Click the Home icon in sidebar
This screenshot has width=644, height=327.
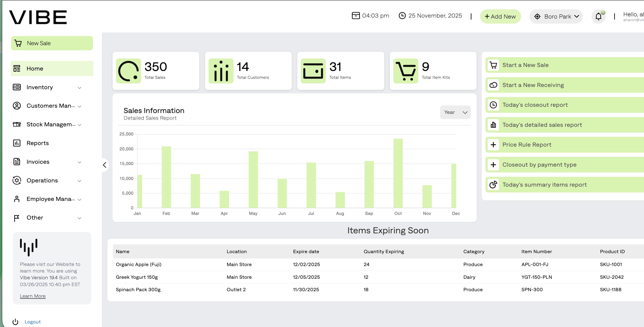(x=16, y=68)
